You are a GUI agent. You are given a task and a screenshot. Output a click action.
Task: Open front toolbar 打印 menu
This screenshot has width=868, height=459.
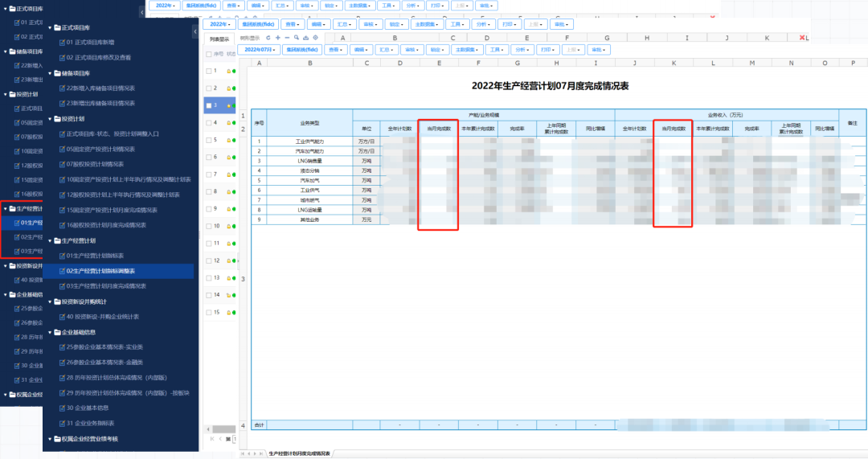547,49
